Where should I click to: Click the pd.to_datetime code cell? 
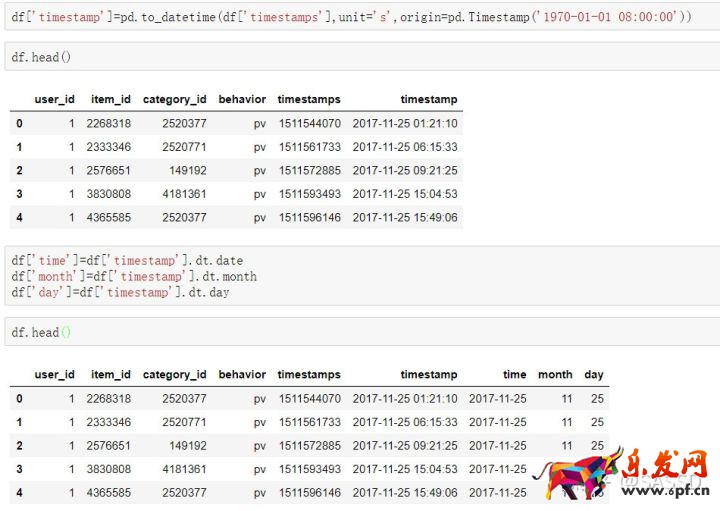(351, 17)
